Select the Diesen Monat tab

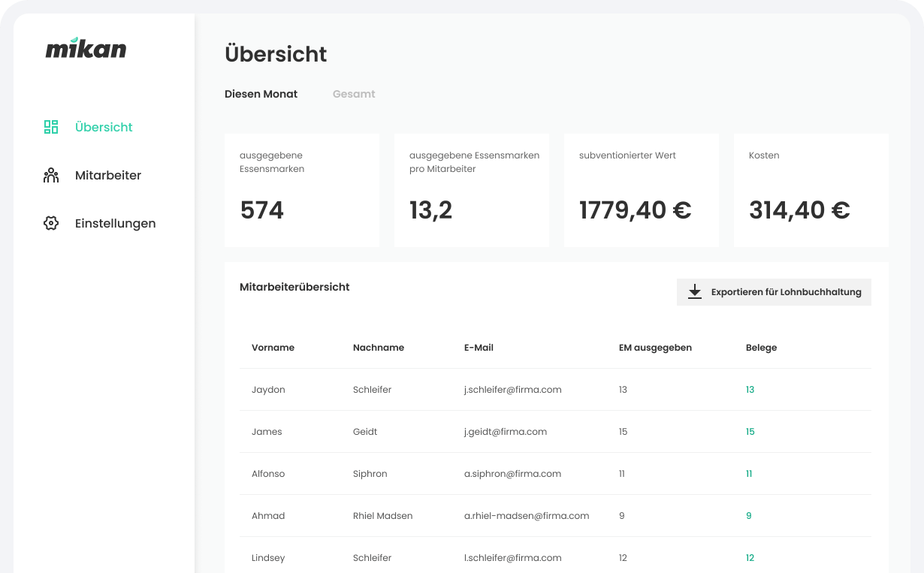(261, 94)
